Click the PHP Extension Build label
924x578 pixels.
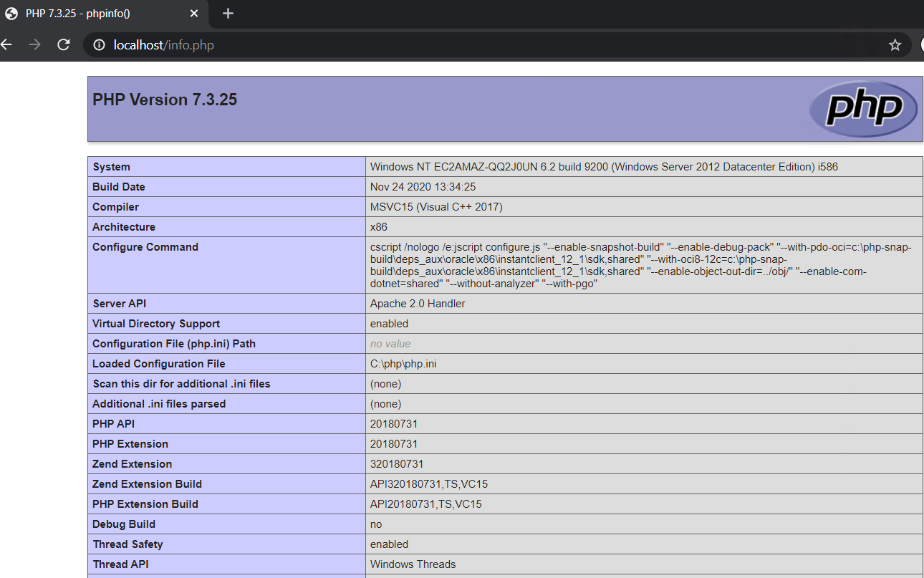tap(145, 504)
